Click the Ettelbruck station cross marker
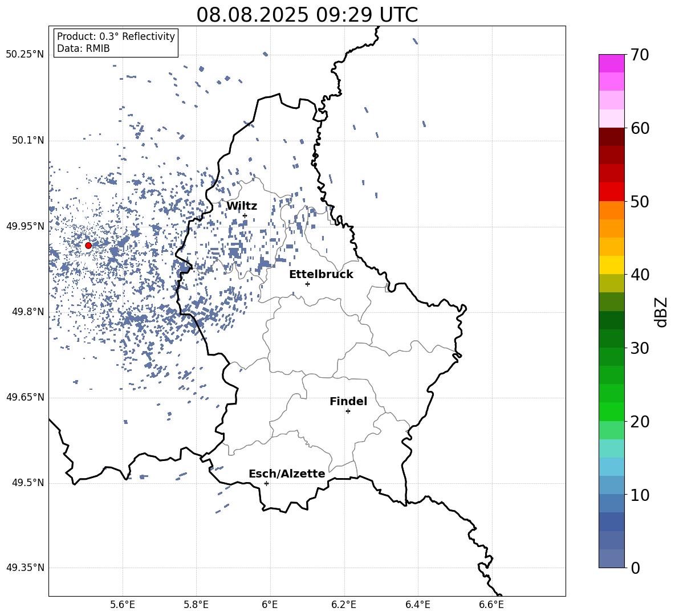 (x=307, y=284)
